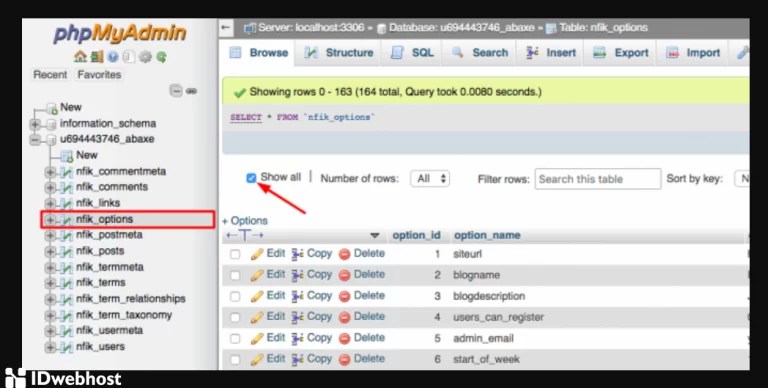The width and height of the screenshot is (768, 388).
Task: Click the nfik_comments table icon
Action: [67, 188]
